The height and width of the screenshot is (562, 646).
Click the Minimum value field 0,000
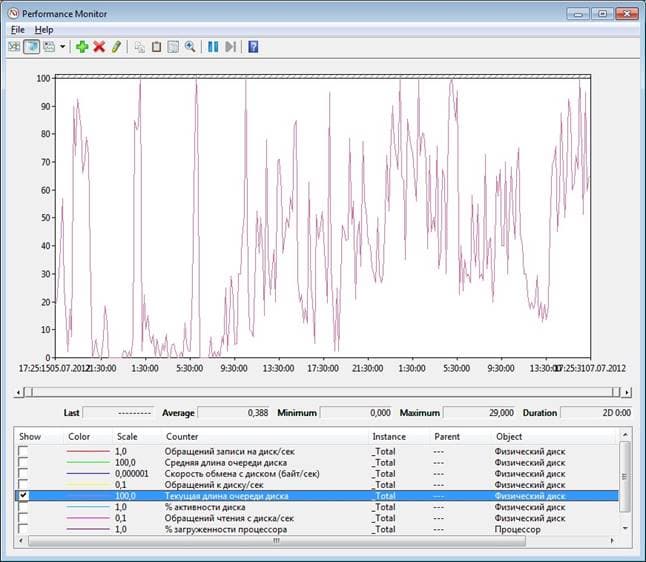[x=356, y=412]
